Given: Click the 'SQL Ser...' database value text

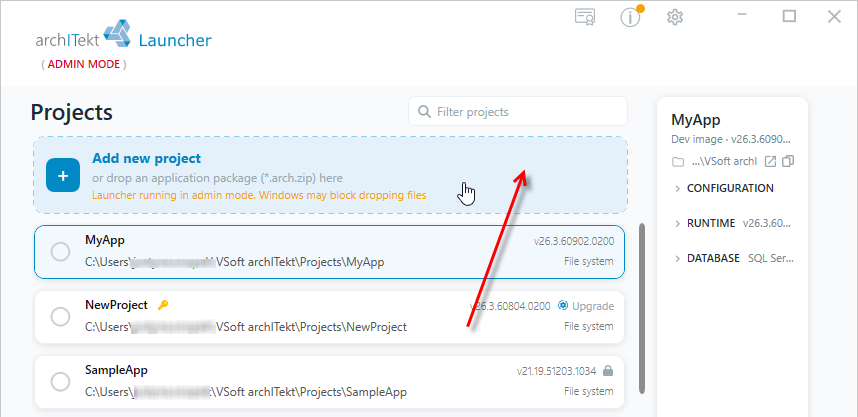Looking at the screenshot, I should coord(770,258).
